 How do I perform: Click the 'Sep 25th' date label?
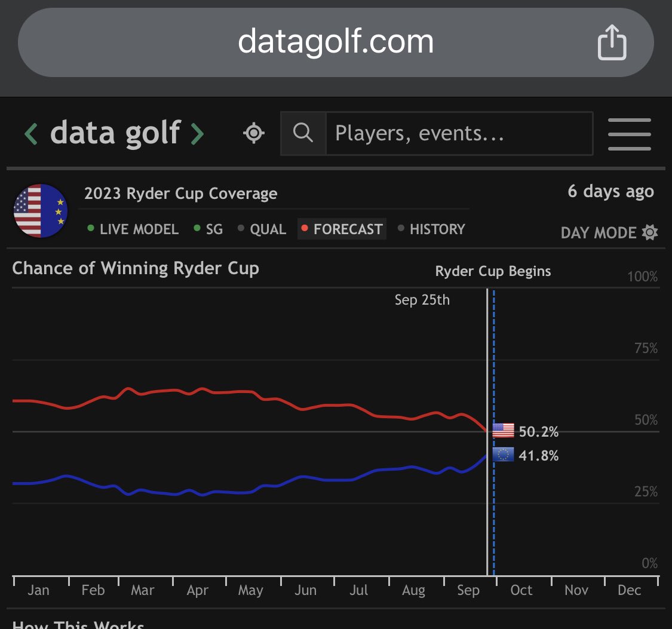[x=422, y=300]
